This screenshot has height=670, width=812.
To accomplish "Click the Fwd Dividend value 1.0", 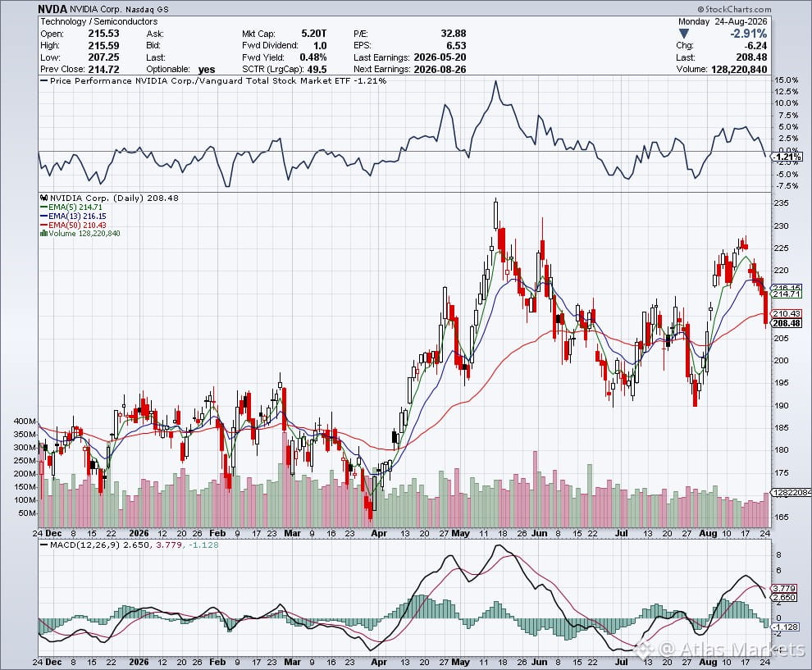I will [x=320, y=46].
